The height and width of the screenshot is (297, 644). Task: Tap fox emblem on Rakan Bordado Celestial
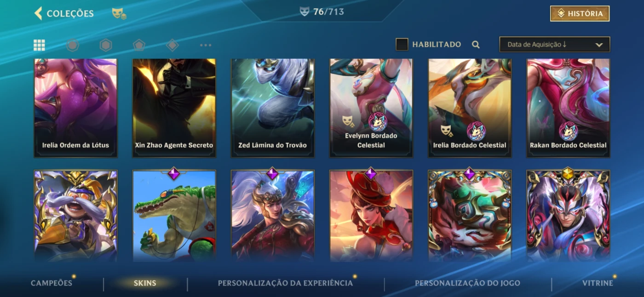pos(568,131)
